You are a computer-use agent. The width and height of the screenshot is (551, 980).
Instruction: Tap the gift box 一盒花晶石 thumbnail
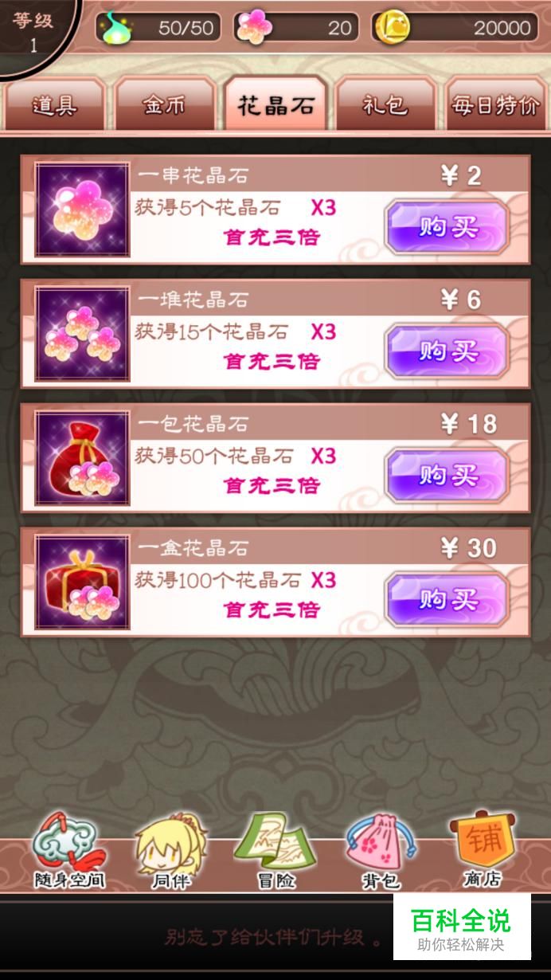coord(82,582)
